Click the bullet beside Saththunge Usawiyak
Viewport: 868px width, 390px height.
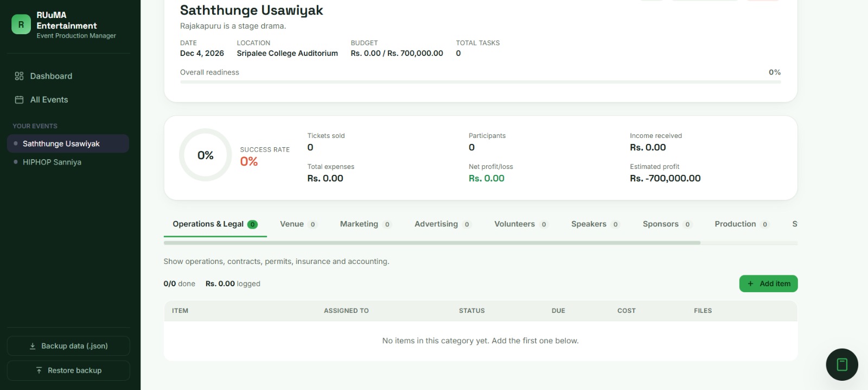pos(16,143)
